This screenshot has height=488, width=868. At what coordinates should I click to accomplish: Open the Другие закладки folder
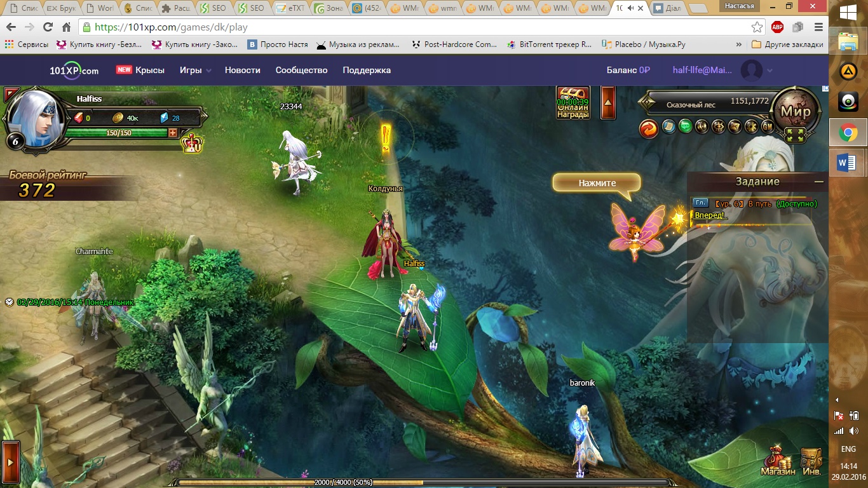[787, 44]
